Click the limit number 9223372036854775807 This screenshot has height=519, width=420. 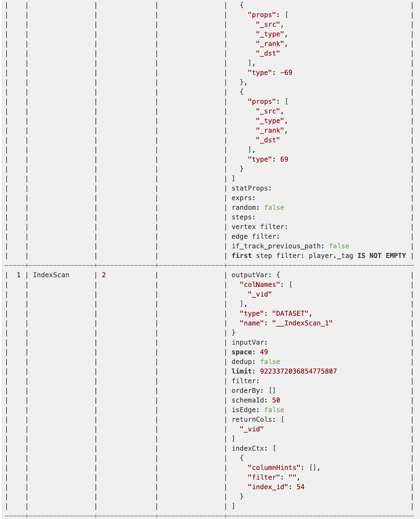pos(298,371)
